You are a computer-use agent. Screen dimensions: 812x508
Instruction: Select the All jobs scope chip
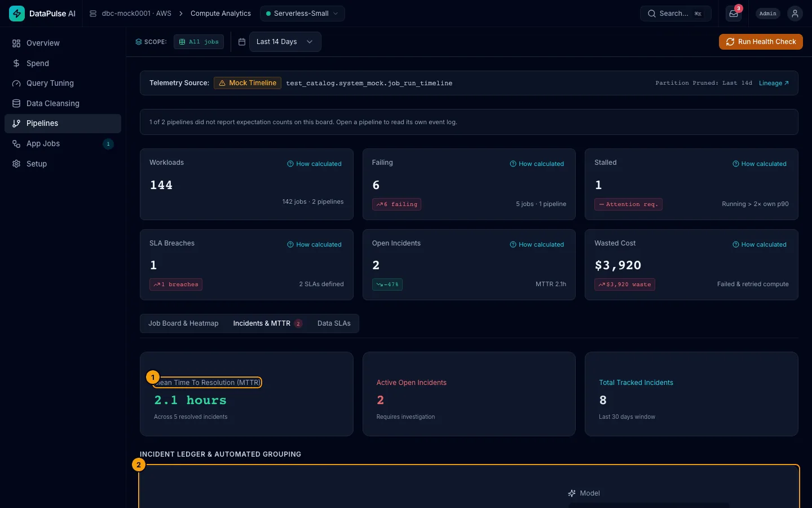198,42
